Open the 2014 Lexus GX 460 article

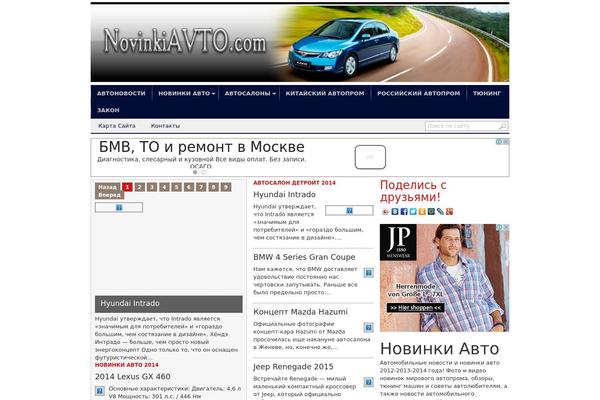point(133,377)
